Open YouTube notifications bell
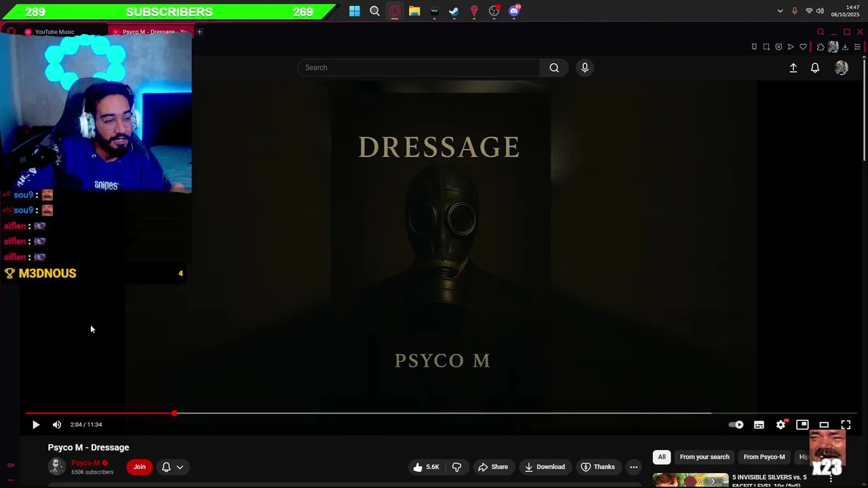This screenshot has height=488, width=868. click(x=815, y=68)
